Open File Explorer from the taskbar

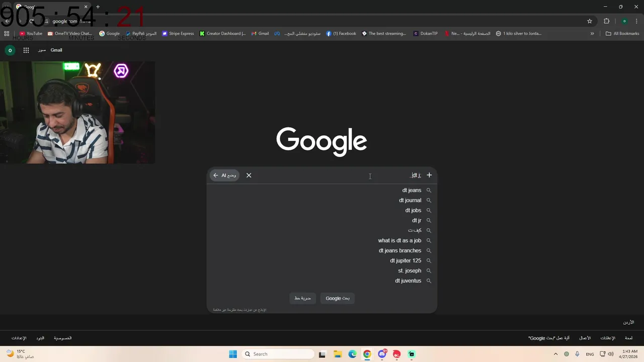click(337, 354)
